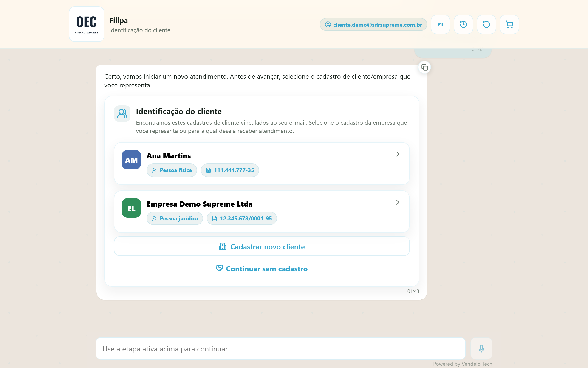Restart the chat with the reload icon
The height and width of the screenshot is (368, 588).
486,24
